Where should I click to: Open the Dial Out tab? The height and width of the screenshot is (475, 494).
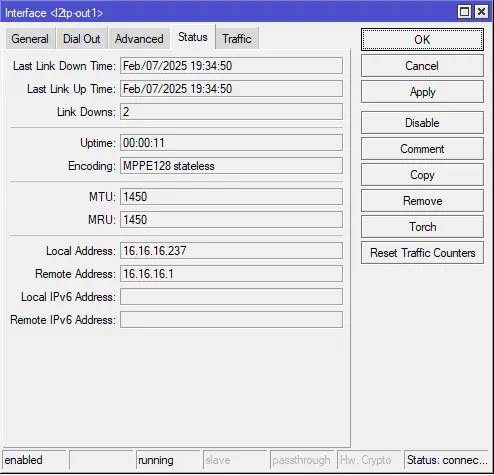pos(82,39)
